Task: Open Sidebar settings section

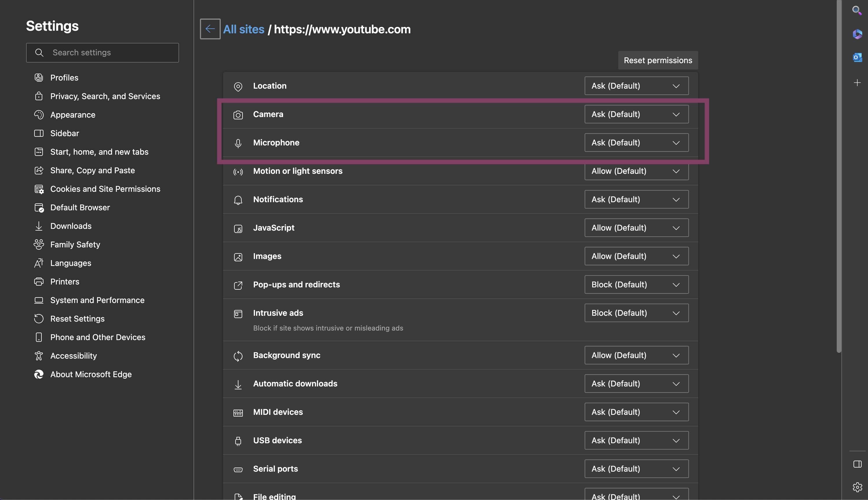Action: pyautogui.click(x=65, y=133)
